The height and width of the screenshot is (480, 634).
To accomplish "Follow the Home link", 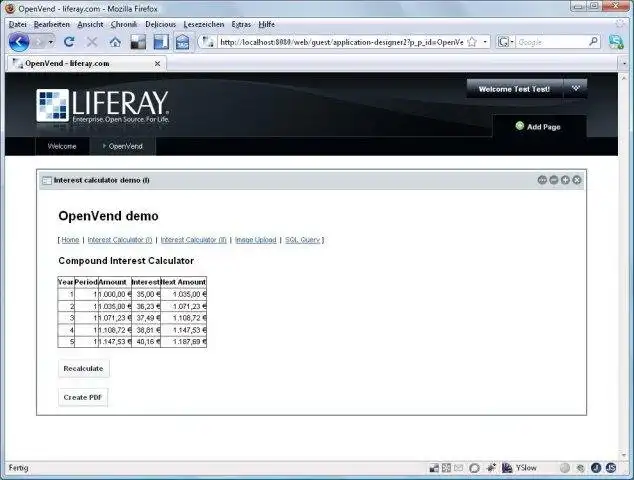I will point(70,240).
